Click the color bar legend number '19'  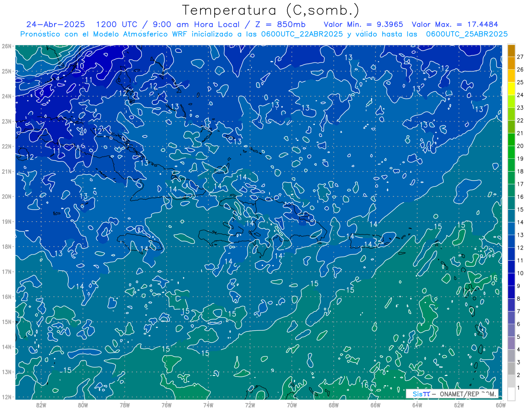point(520,159)
